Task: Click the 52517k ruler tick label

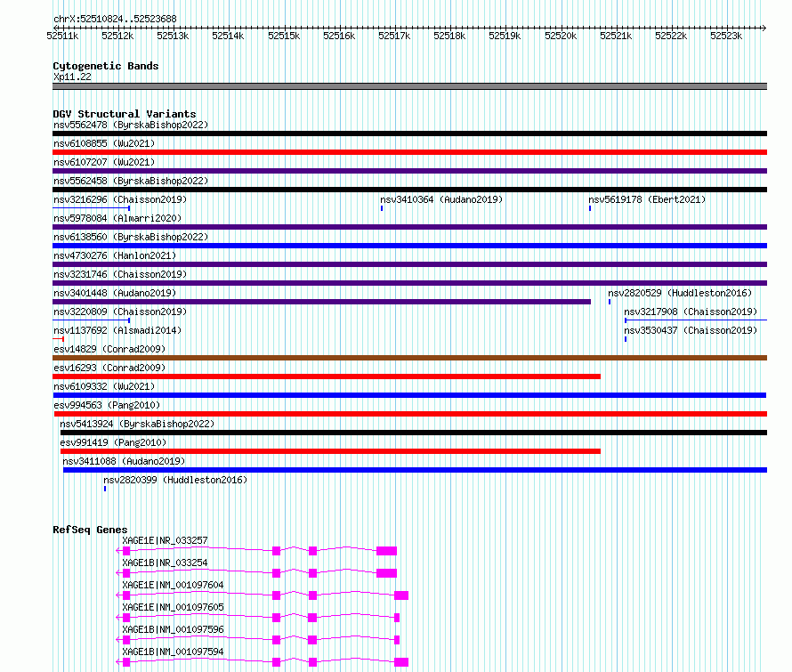Action: click(x=394, y=36)
